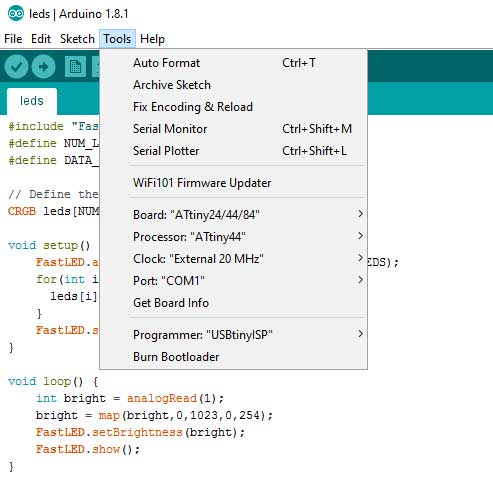
Task: Click Burn Bootloader
Action: 233,357
